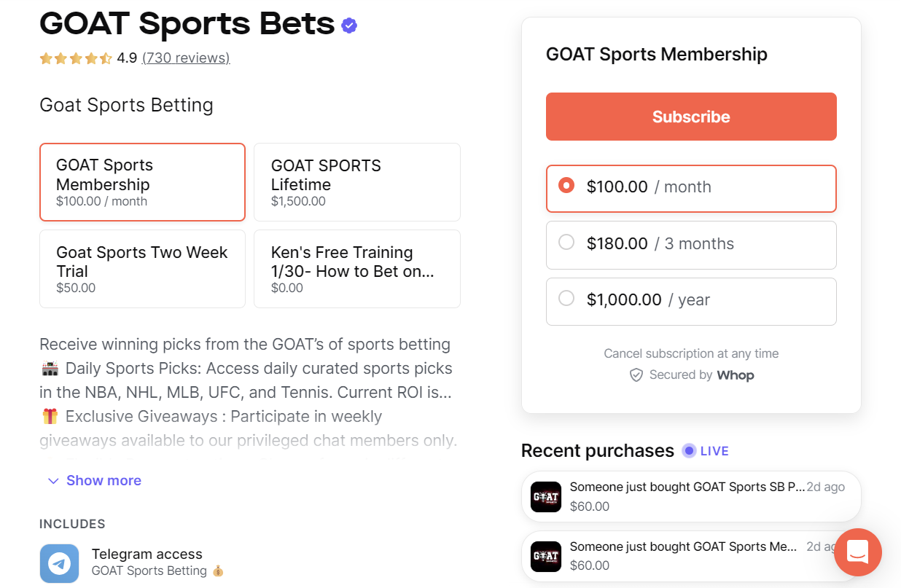Click the first star in the rating
The height and width of the screenshot is (588, 901).
pyautogui.click(x=45, y=58)
